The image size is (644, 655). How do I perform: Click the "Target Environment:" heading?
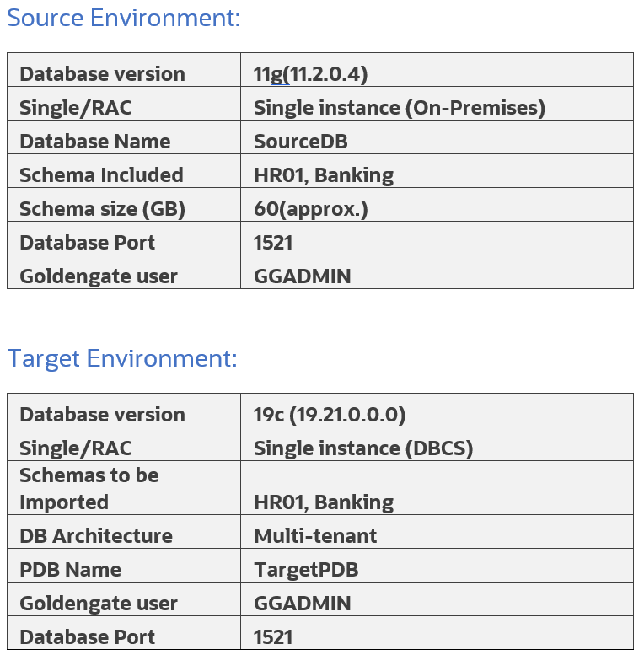(122, 358)
